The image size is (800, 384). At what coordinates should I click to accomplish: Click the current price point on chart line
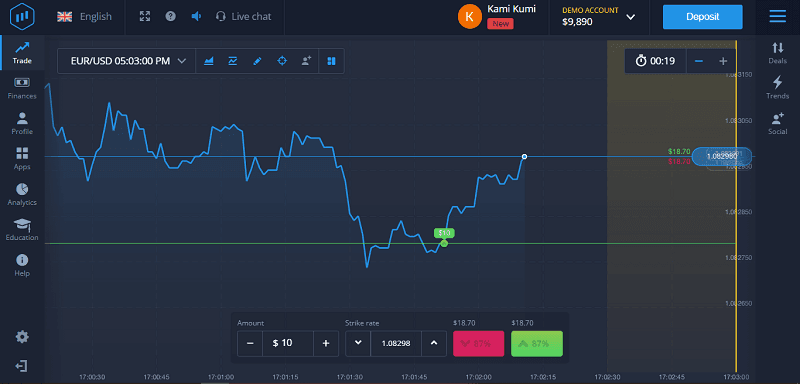[x=524, y=157]
